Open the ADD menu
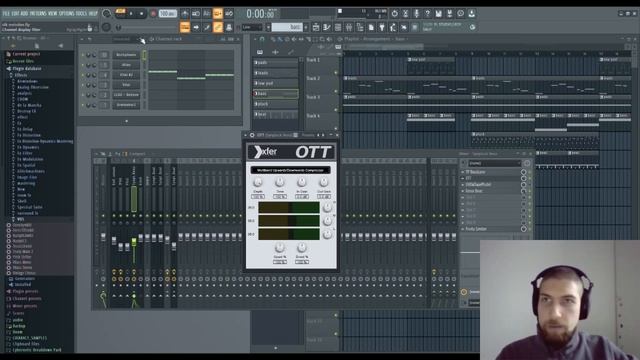Image resolution: width=640 pixels, height=360 pixels. [x=24, y=13]
